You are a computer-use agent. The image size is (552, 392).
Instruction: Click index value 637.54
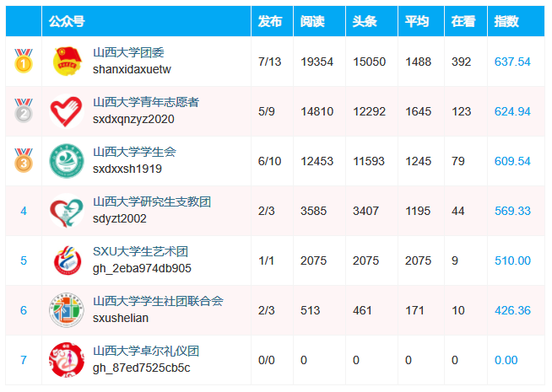coord(512,62)
